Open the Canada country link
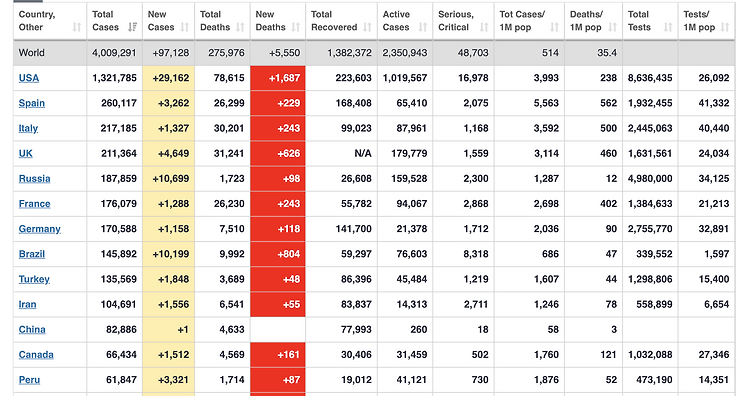This screenshot has width=750, height=396. (x=36, y=355)
